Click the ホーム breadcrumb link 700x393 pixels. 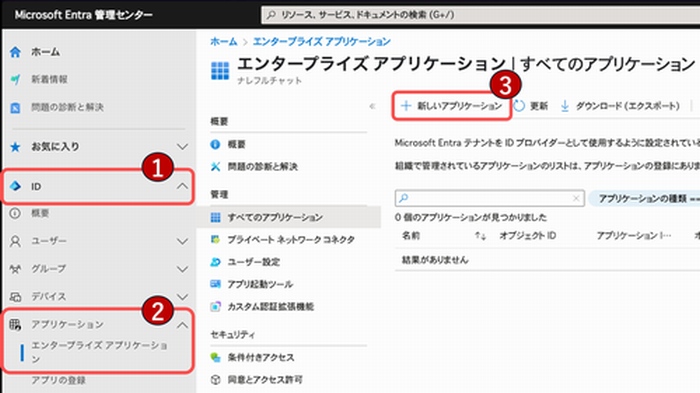(x=224, y=42)
